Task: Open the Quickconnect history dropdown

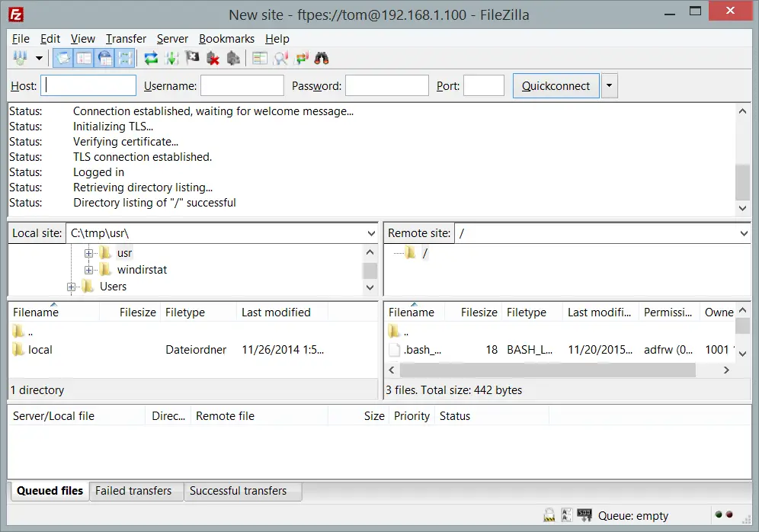Action: pyautogui.click(x=610, y=85)
